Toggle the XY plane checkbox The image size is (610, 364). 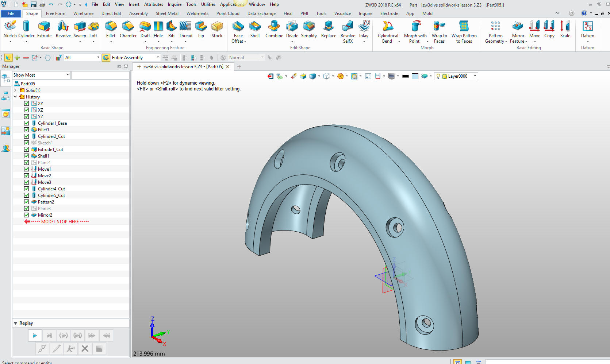pyautogui.click(x=27, y=104)
